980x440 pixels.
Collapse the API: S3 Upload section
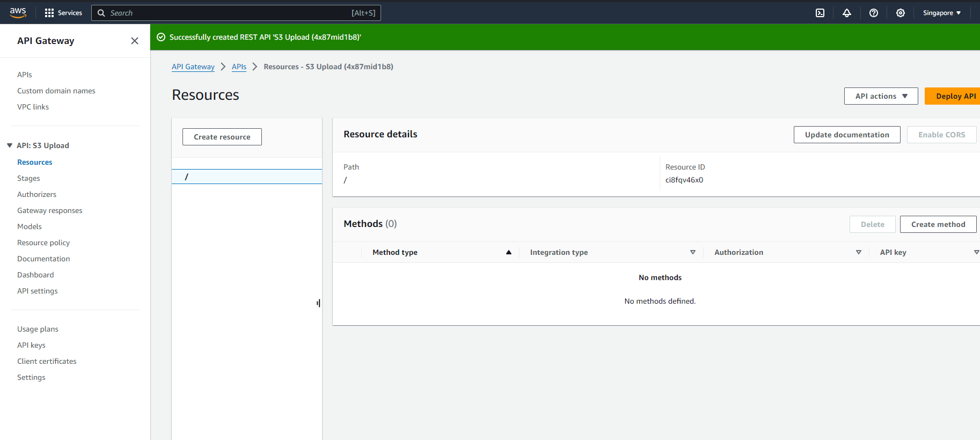coord(10,145)
